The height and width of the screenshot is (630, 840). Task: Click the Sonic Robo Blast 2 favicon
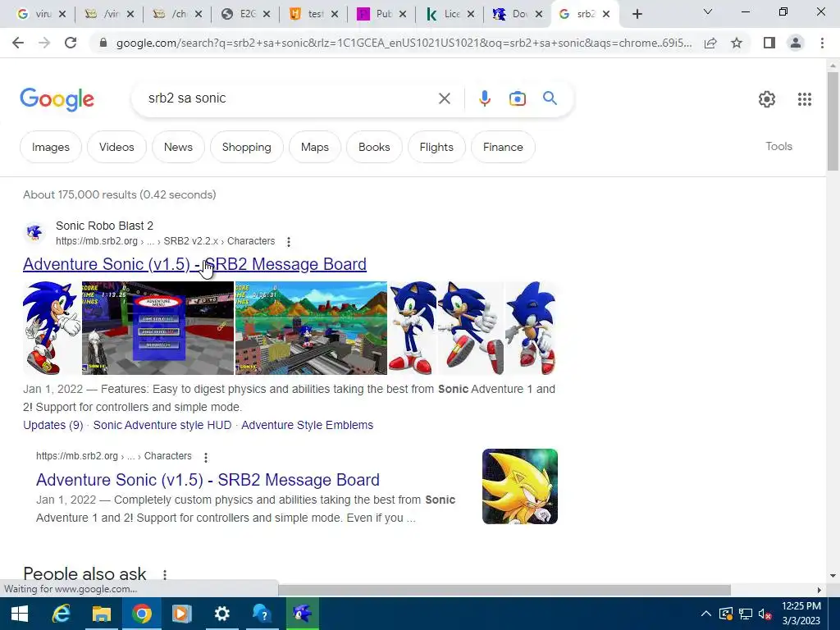[x=34, y=233]
